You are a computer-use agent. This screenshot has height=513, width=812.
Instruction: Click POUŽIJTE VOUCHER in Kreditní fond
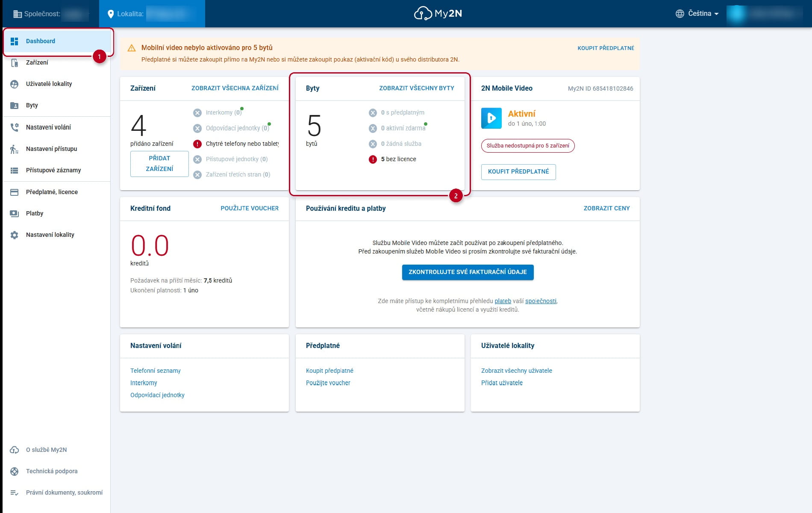(x=249, y=209)
